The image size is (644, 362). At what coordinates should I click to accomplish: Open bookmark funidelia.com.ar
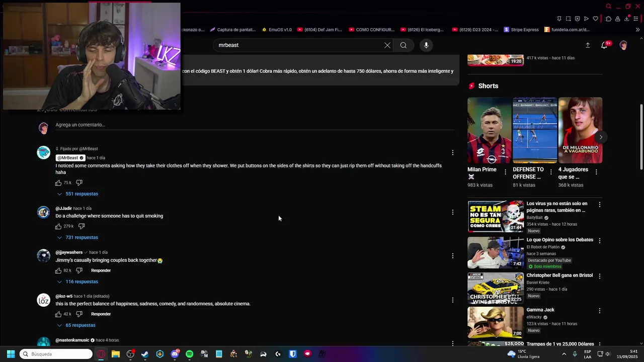[x=567, y=30]
